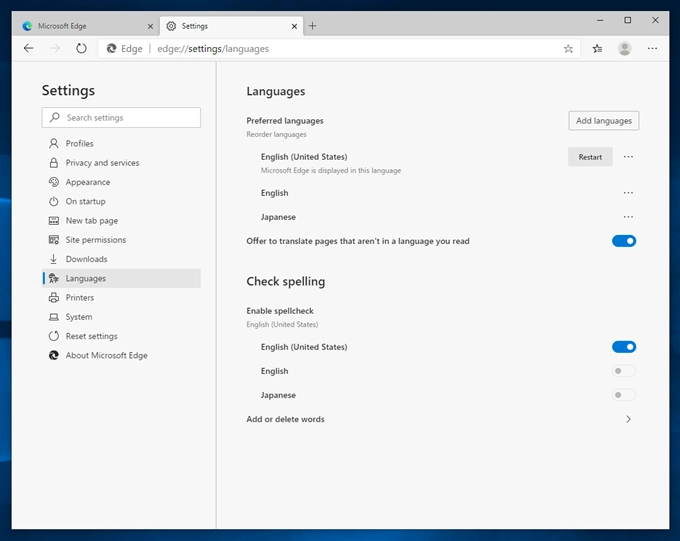Click the Languages sidebar icon
Viewport: 680px width, 541px height.
[53, 278]
